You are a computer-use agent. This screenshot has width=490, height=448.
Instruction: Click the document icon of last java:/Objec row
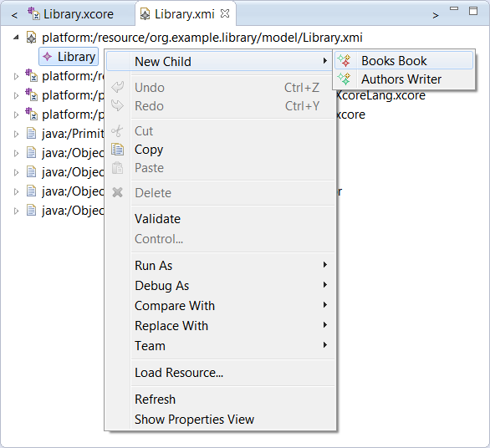31,211
